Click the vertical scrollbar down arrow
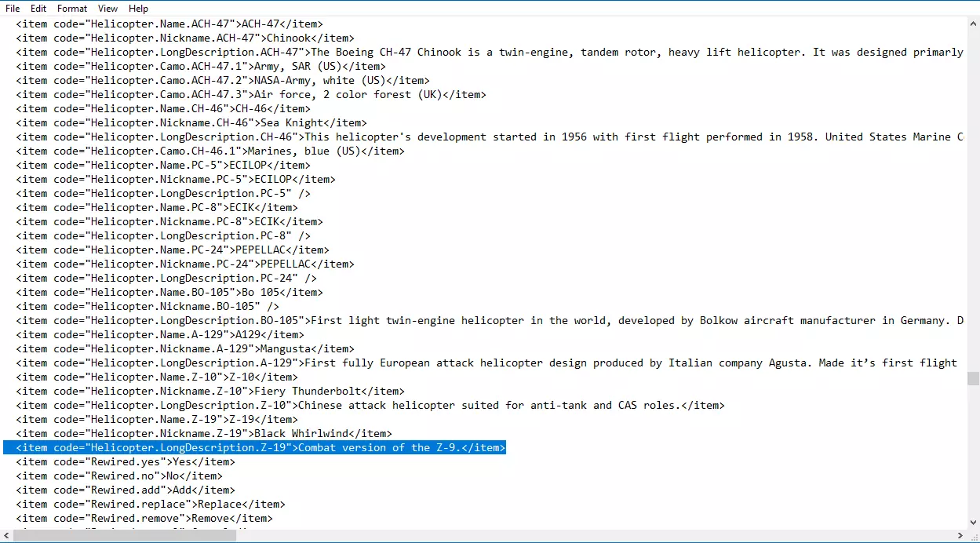 [973, 523]
